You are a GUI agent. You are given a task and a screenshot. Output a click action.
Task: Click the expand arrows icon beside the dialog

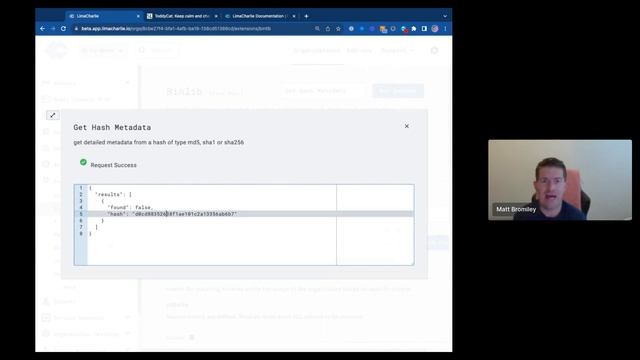click(x=52, y=116)
